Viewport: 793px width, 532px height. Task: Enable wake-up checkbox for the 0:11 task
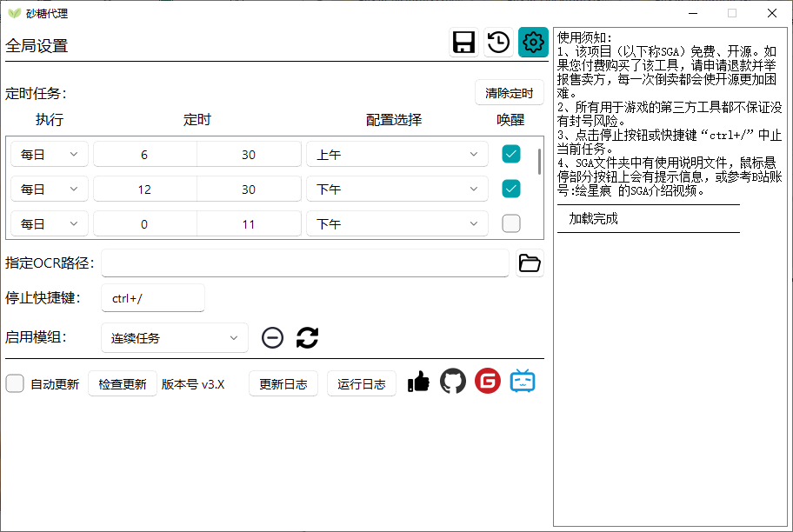tap(510, 223)
